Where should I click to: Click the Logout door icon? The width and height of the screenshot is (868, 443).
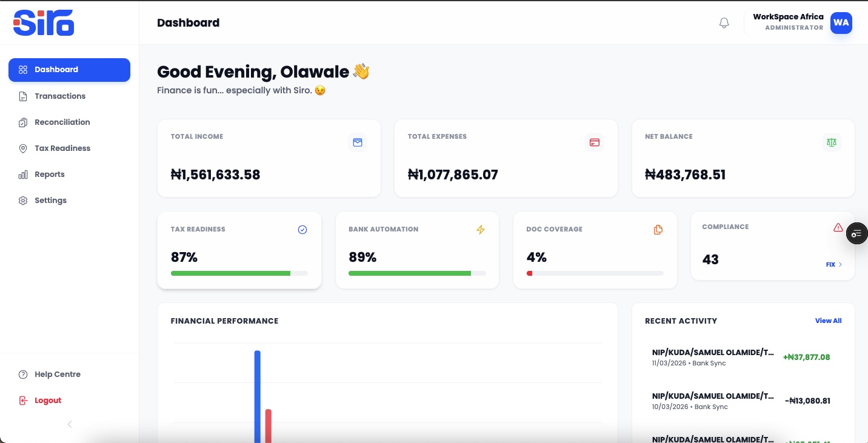point(23,401)
